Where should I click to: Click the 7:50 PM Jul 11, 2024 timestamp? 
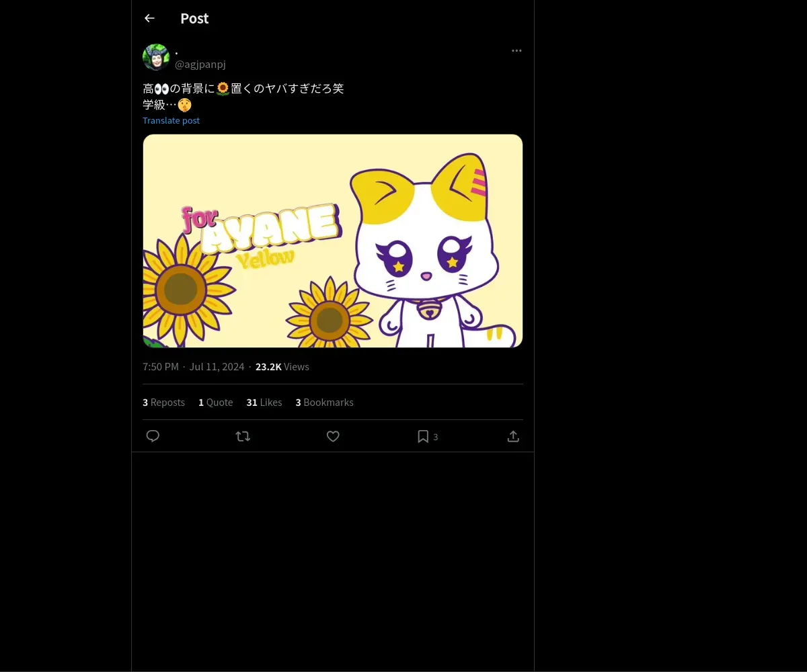coord(193,367)
